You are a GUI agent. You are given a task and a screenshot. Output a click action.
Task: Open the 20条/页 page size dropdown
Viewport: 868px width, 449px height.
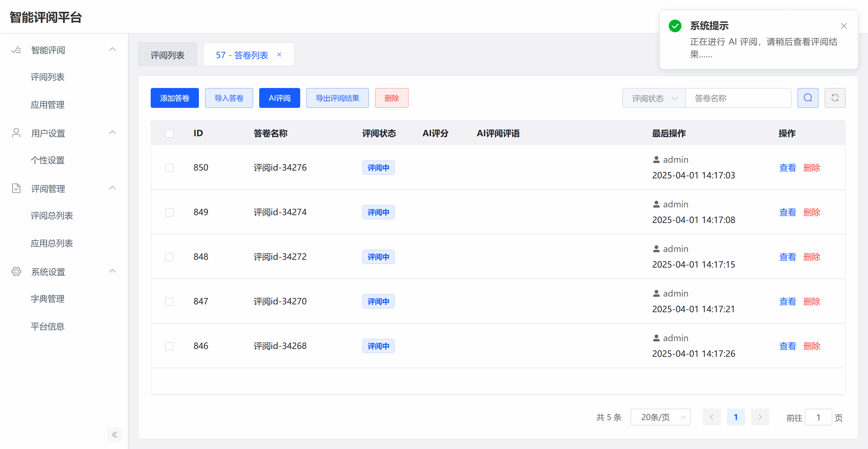660,417
